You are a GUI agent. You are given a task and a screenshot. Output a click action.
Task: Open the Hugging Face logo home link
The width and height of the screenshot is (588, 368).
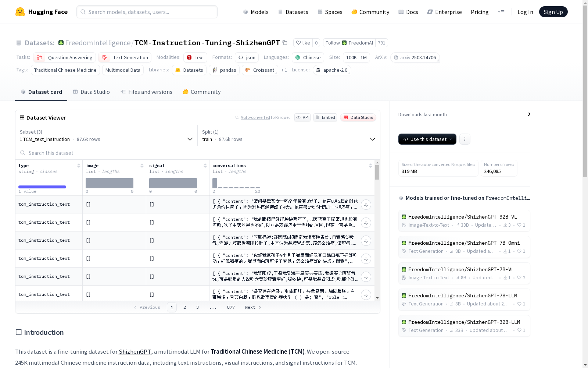[42, 12]
